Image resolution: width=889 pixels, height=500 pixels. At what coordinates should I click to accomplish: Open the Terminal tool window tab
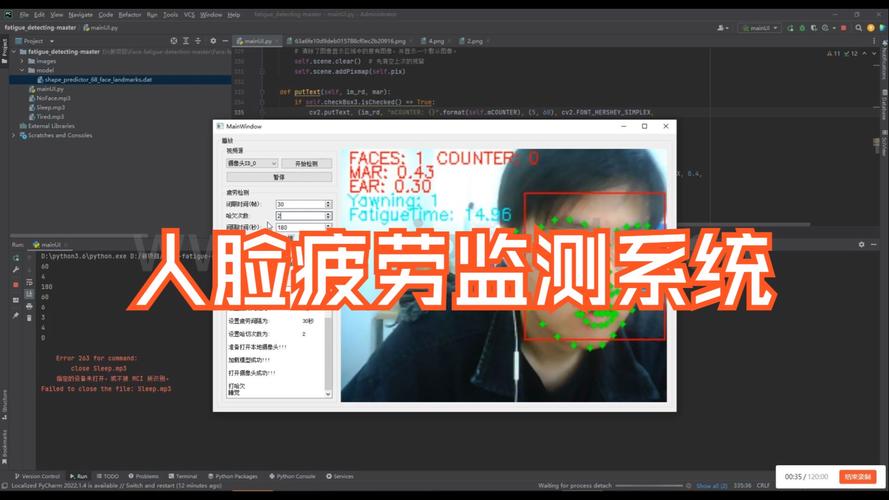click(x=183, y=476)
